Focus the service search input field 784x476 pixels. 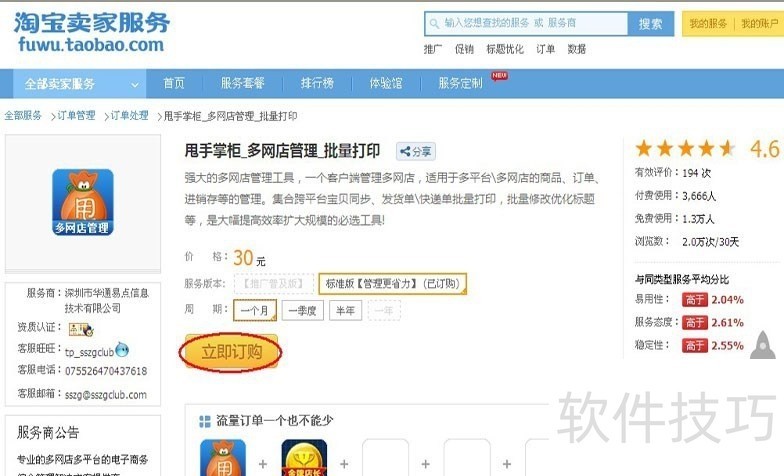pyautogui.click(x=526, y=24)
